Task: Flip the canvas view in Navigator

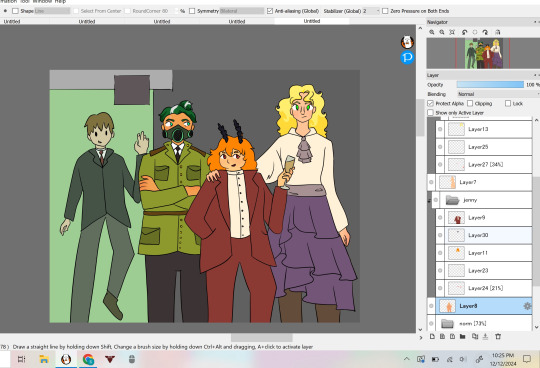Action: 498,32
